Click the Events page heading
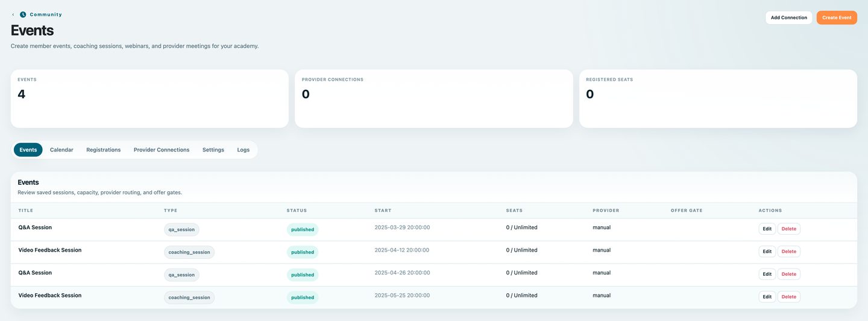868x321 pixels. click(x=32, y=30)
